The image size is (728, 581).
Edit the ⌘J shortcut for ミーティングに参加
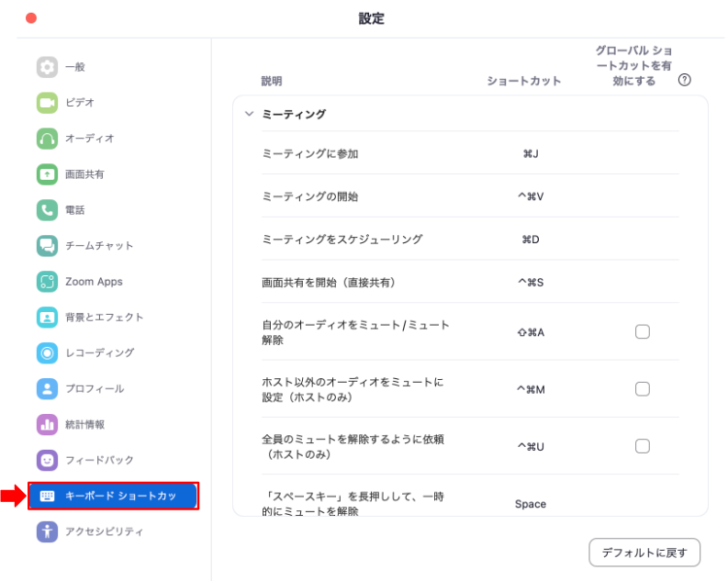click(x=531, y=153)
